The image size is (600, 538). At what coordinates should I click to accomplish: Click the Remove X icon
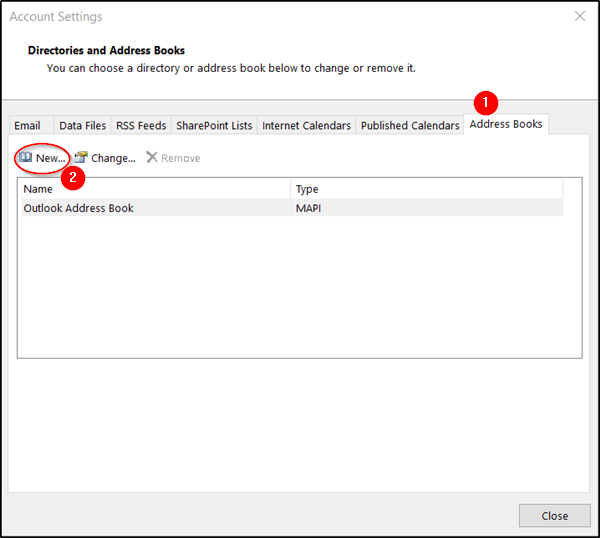152,157
